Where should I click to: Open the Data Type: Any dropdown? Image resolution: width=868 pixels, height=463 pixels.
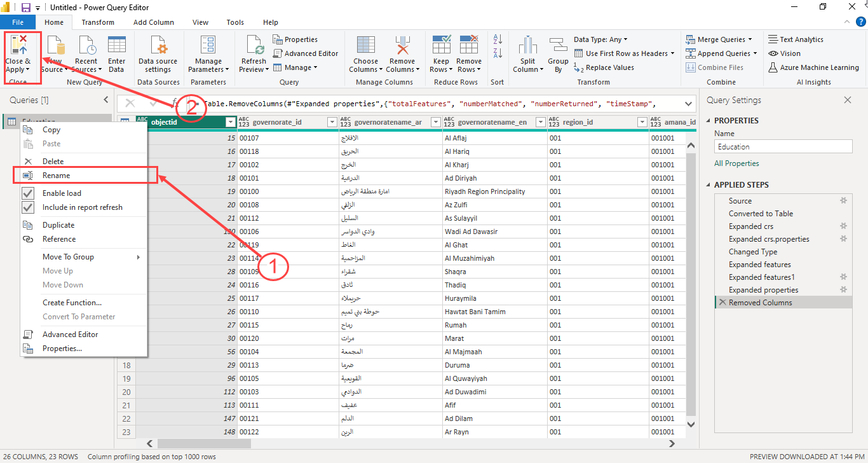pos(601,39)
